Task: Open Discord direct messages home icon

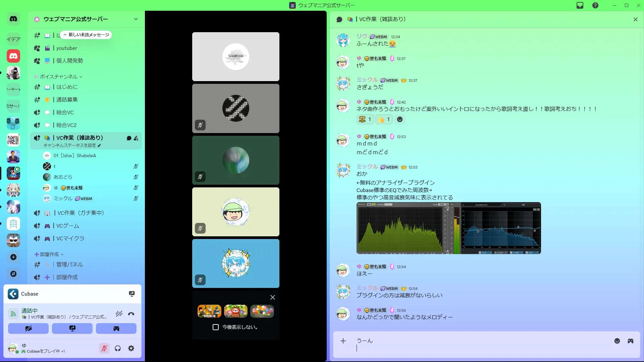Action: pos(13,19)
